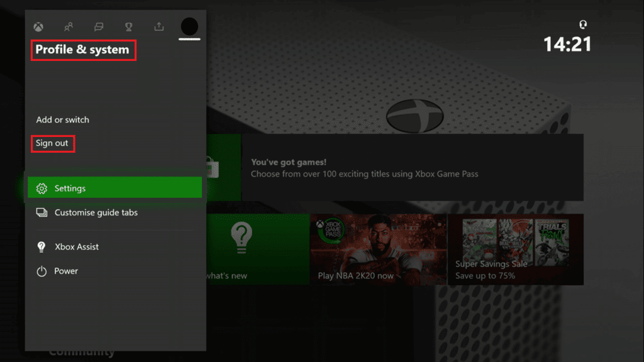Viewport: 644px width, 362px height.
Task: Click the store shopping bag tile
Action: [x=224, y=168]
